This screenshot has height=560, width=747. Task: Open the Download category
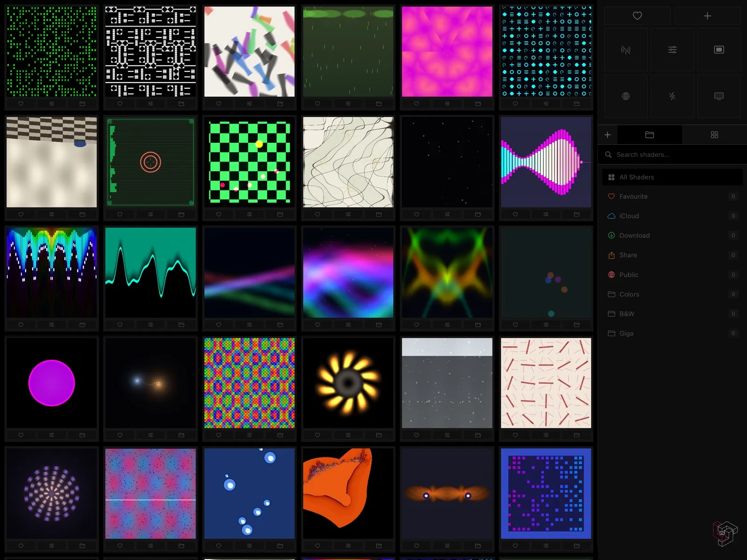(x=672, y=236)
